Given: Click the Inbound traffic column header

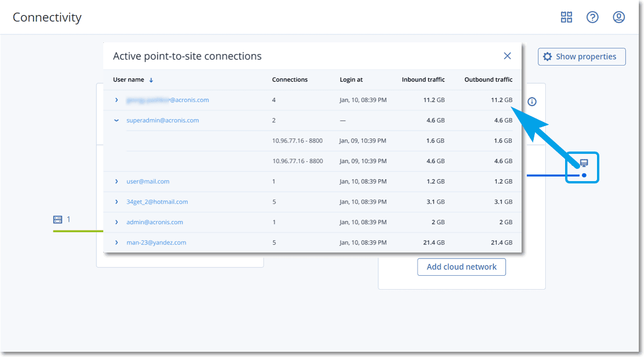Looking at the screenshot, I should [x=423, y=80].
